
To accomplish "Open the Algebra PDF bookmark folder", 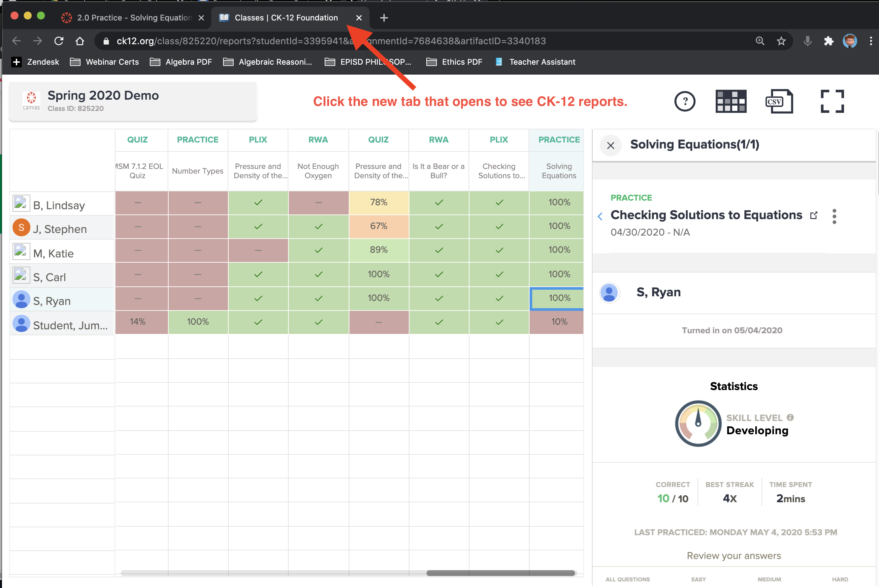I will point(181,62).
